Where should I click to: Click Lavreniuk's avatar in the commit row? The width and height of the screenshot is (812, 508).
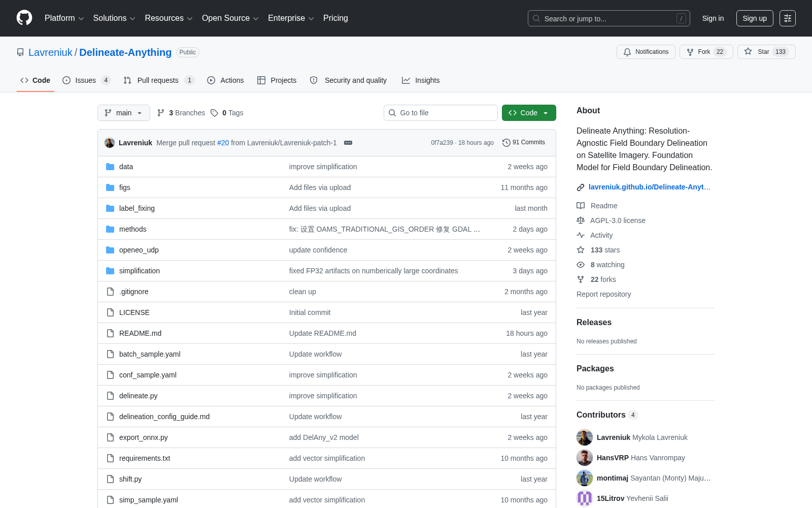click(x=110, y=143)
